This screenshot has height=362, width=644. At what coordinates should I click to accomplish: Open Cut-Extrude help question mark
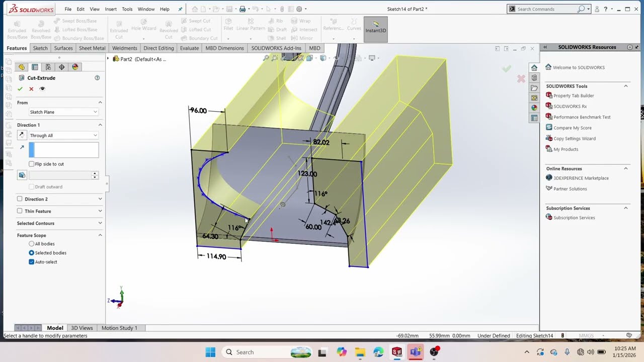coord(97,78)
